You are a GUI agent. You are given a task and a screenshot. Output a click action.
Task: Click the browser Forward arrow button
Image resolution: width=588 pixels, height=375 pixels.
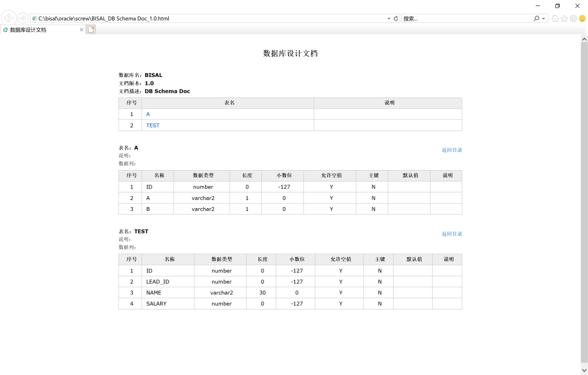coord(23,18)
